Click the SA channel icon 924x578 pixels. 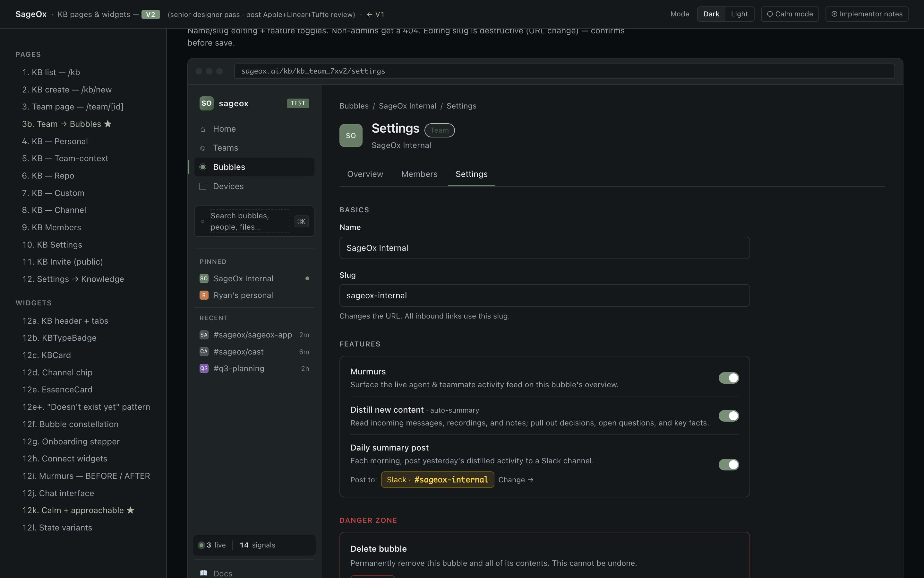pos(204,335)
